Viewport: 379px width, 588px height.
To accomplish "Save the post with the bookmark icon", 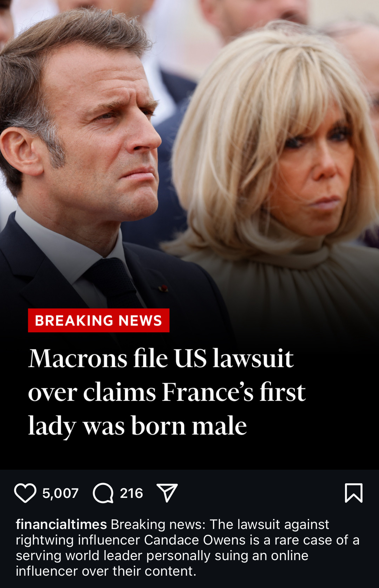I will (354, 493).
